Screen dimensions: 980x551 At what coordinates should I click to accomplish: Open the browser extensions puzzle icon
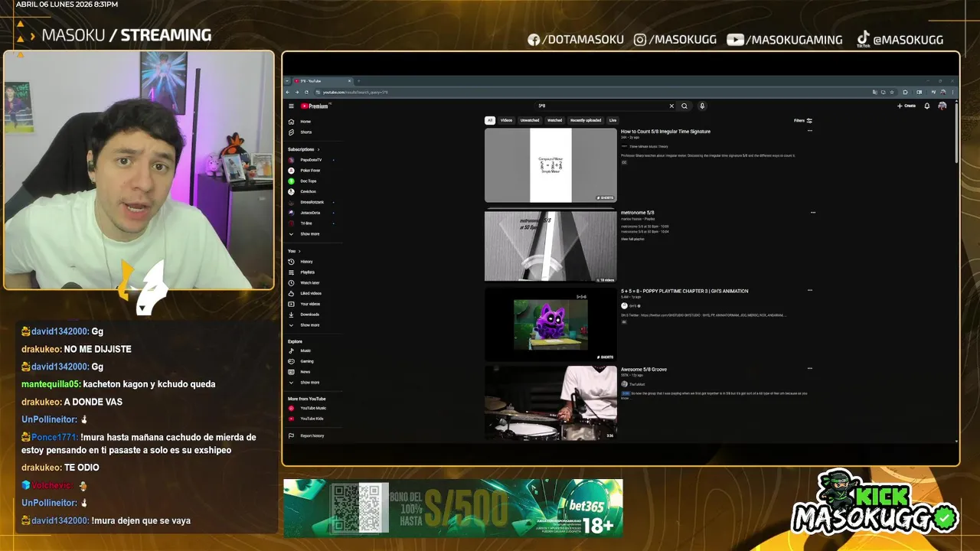(x=906, y=92)
